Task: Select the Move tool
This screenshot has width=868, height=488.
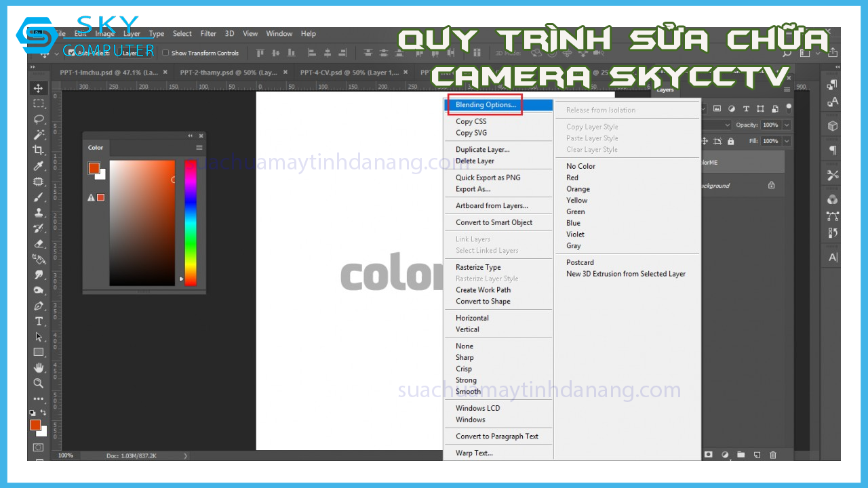Action: click(39, 88)
